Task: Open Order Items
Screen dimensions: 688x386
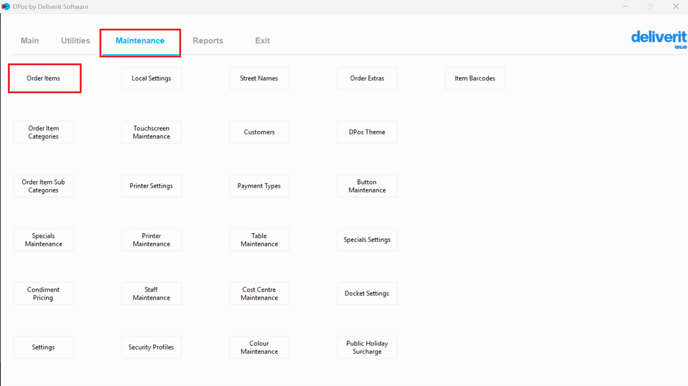Action: pyautogui.click(x=43, y=78)
